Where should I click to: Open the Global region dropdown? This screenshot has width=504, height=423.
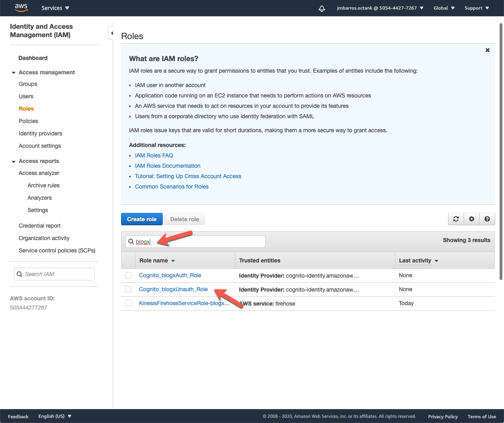[x=444, y=8]
